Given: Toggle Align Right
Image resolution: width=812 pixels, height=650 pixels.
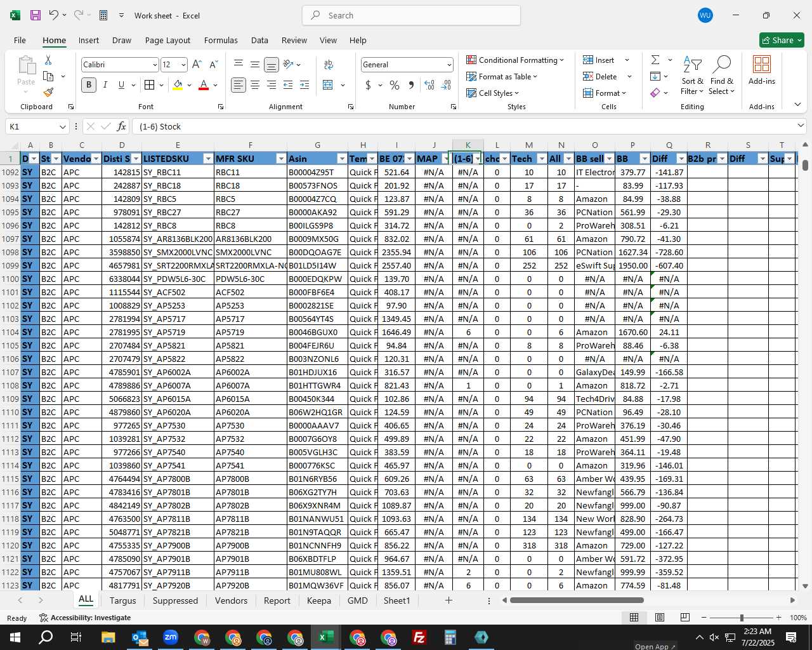Looking at the screenshot, I should (272, 85).
